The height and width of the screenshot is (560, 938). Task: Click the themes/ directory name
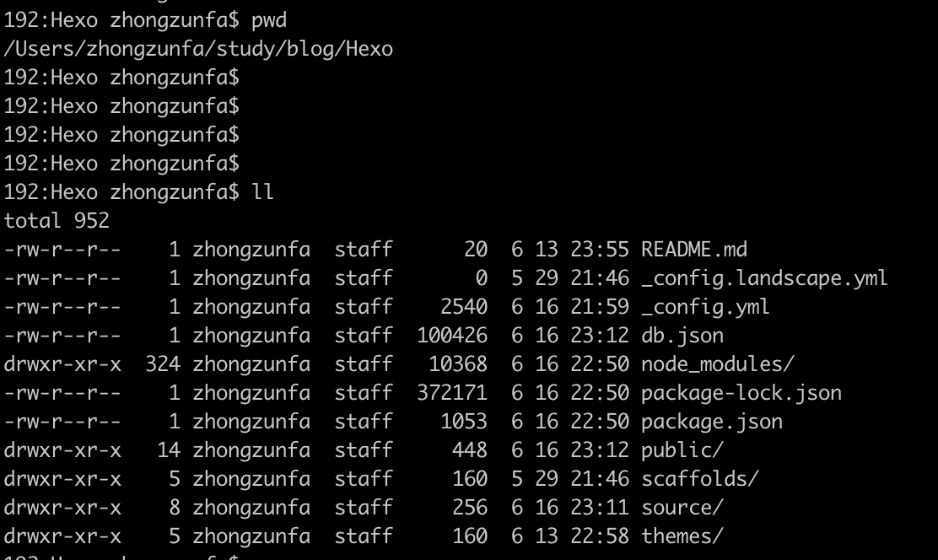(x=682, y=536)
